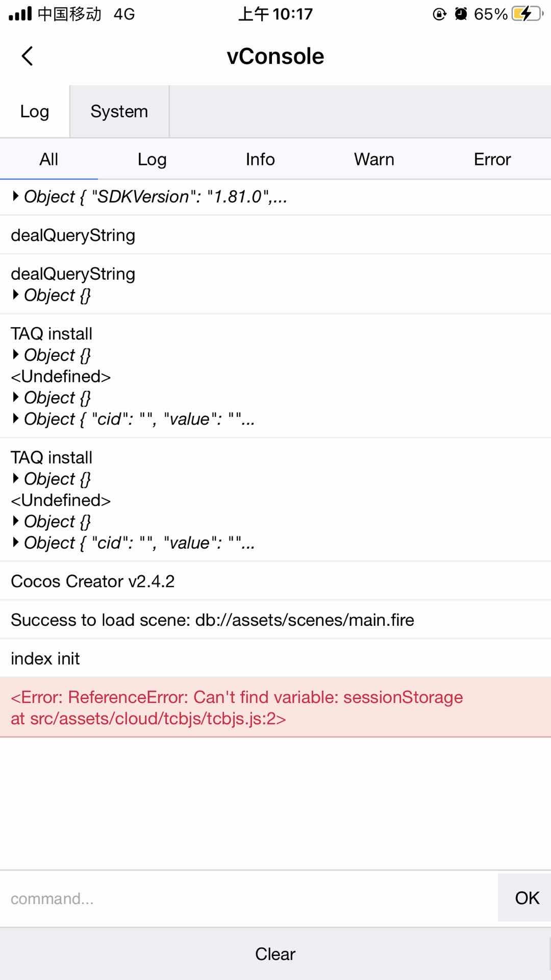Tap the back arrow icon
Screen dimensions: 551x980
(x=28, y=56)
